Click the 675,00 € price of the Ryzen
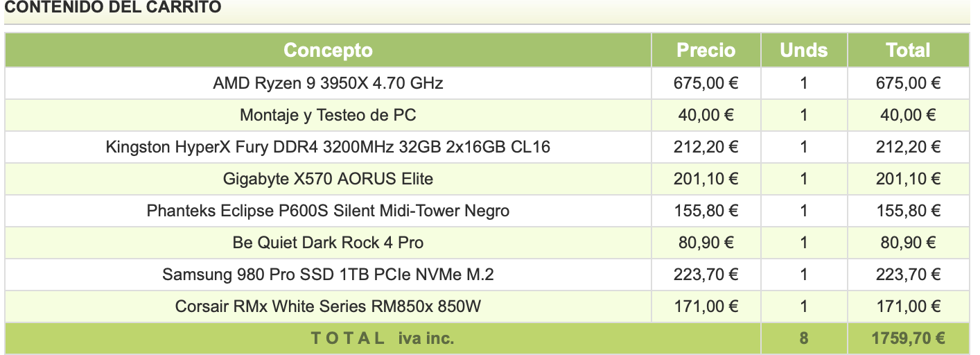The image size is (980, 355). click(706, 83)
